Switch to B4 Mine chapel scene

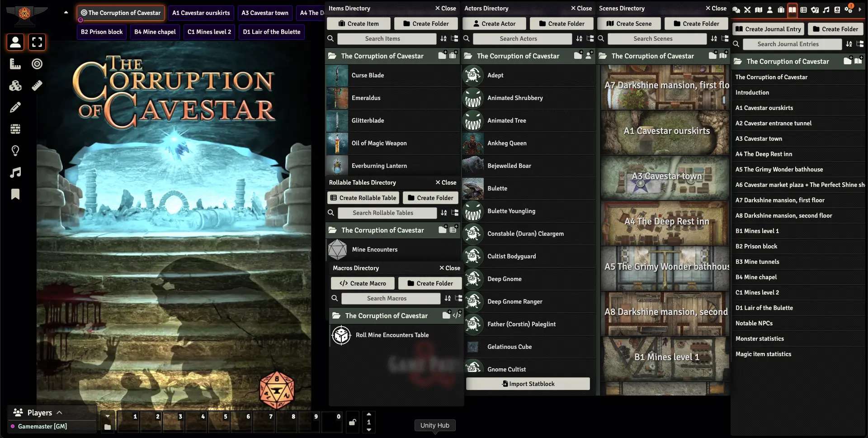click(155, 32)
